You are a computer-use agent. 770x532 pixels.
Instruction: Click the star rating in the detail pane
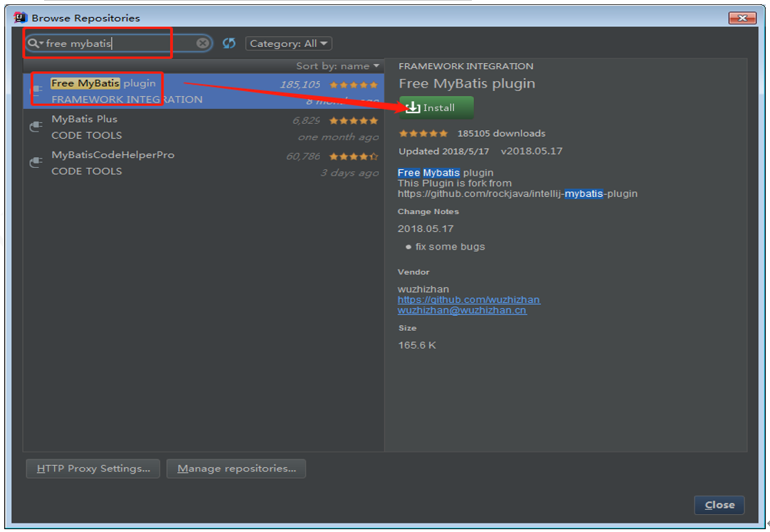coord(423,134)
